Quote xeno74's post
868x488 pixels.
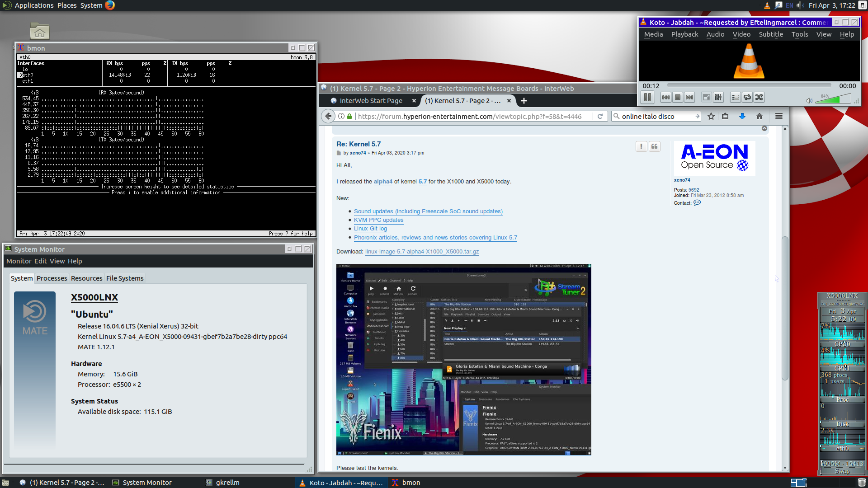click(x=654, y=146)
